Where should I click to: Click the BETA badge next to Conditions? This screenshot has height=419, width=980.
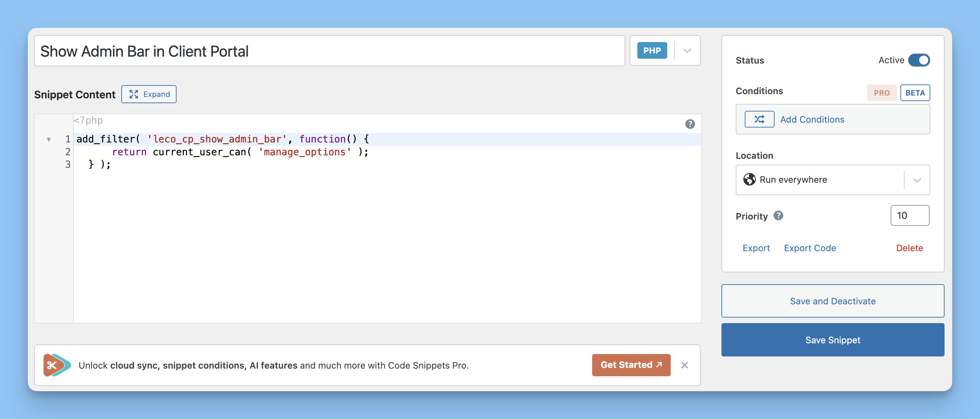(915, 93)
